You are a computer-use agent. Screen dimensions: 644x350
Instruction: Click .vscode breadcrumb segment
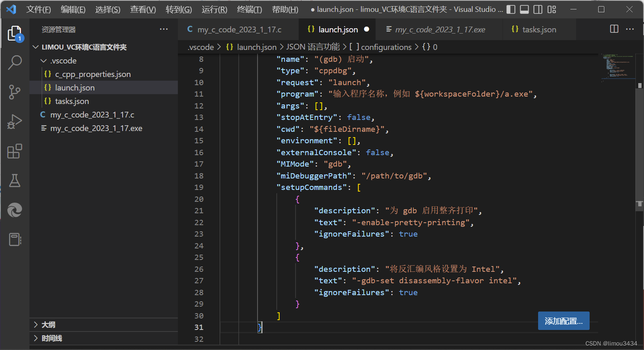coord(201,47)
